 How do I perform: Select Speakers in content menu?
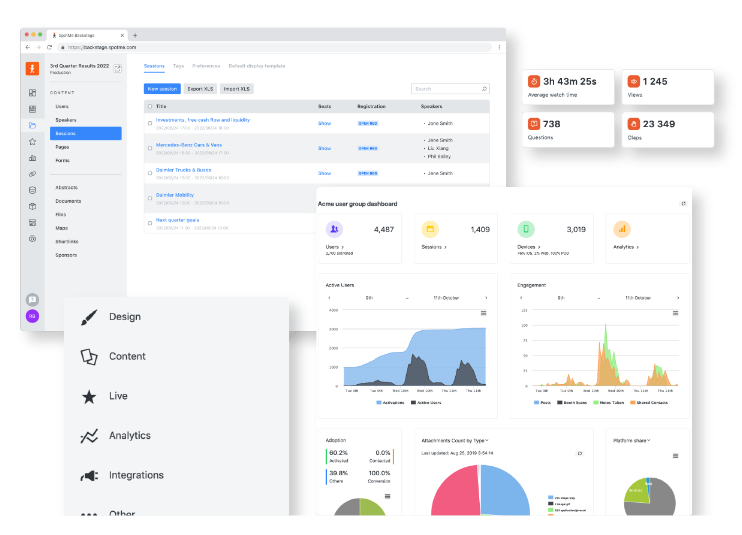pyautogui.click(x=66, y=120)
